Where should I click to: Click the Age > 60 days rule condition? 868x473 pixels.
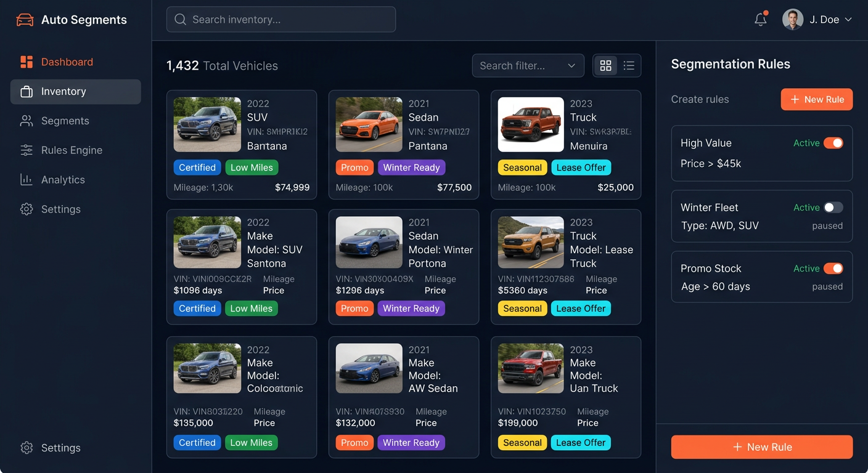715,286
